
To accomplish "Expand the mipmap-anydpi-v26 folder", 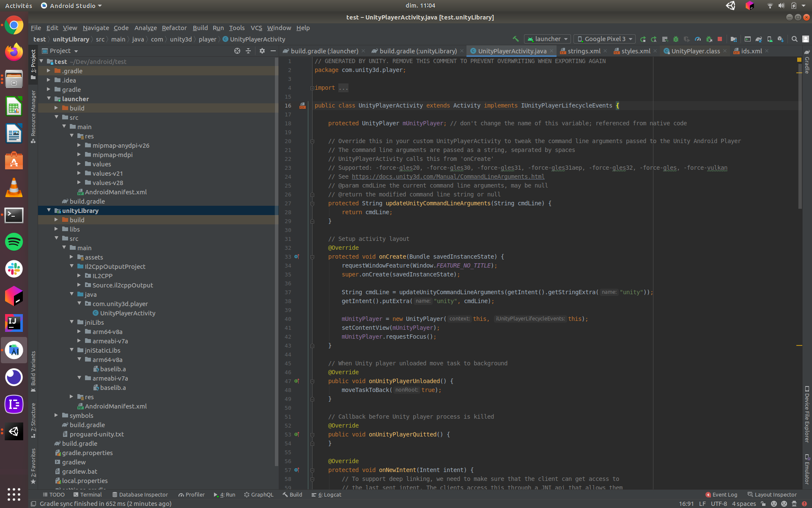I will pos(79,145).
